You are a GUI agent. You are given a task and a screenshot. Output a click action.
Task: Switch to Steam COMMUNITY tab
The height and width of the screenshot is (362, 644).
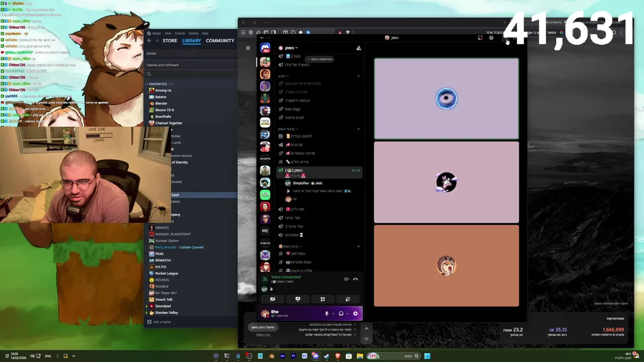220,41
